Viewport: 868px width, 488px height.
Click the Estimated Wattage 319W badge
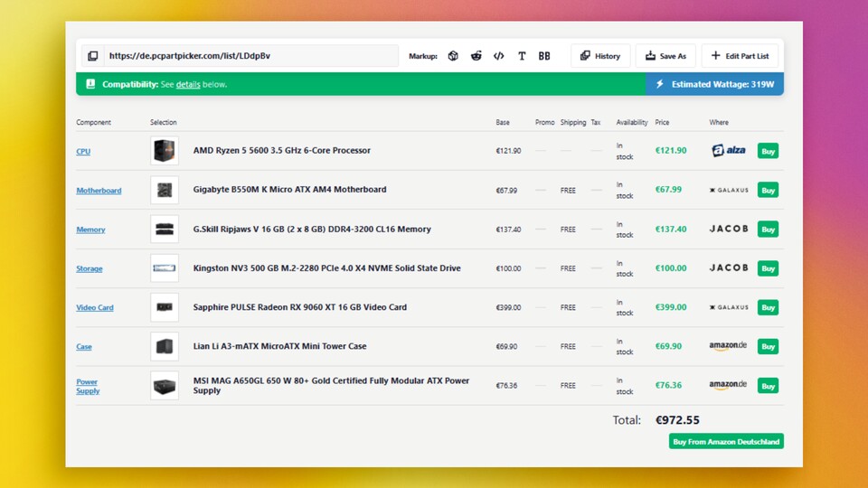click(x=714, y=84)
